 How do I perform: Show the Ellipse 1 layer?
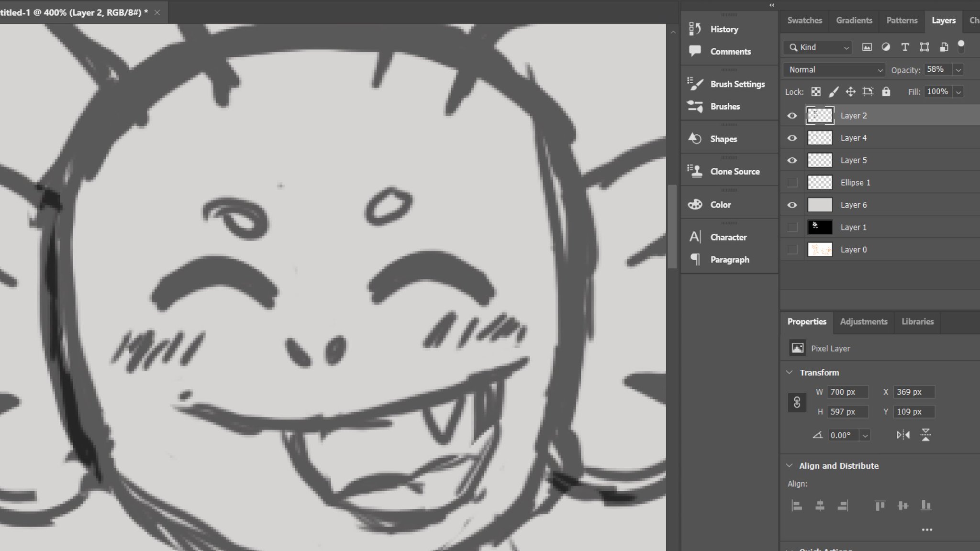pos(792,182)
